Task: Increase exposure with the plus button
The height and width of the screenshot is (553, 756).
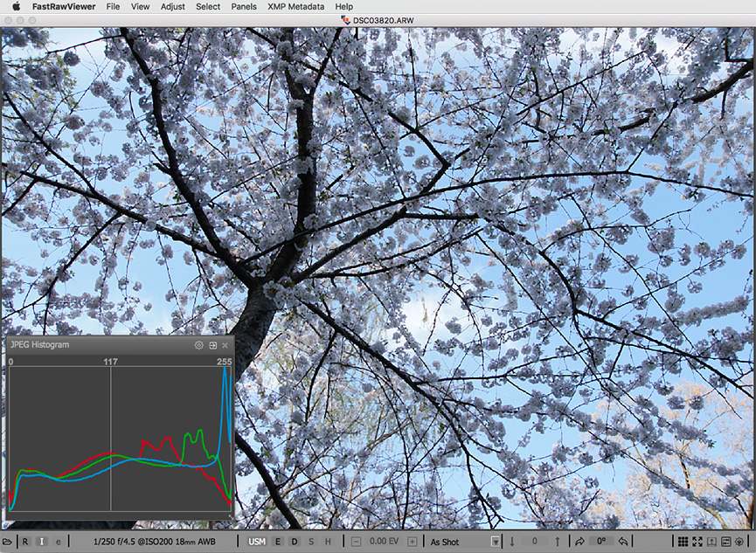Action: click(412, 542)
